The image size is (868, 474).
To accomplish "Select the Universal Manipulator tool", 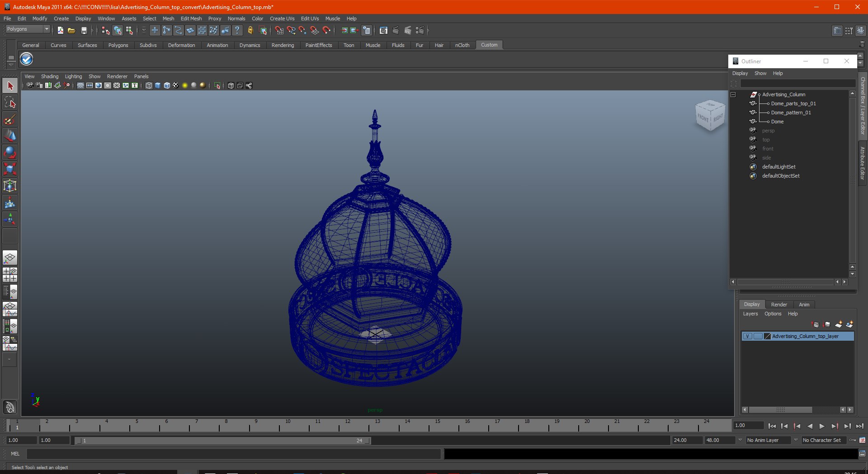I will 10,186.
